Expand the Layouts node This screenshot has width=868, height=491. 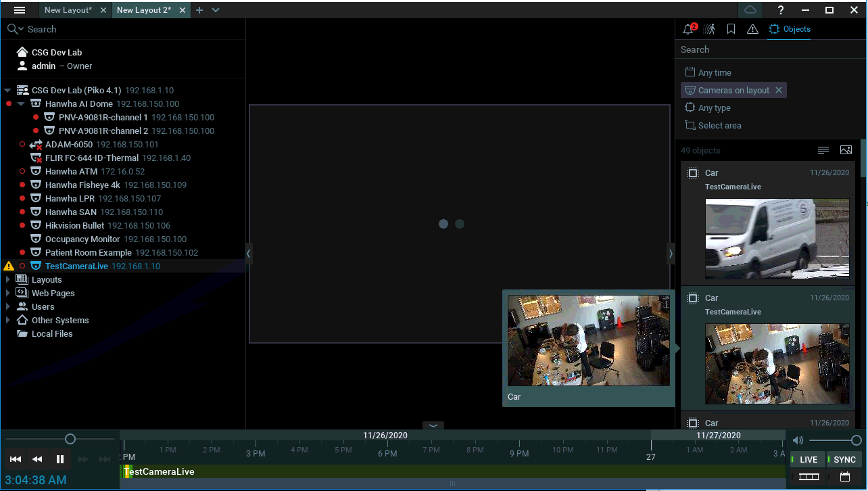coord(7,279)
